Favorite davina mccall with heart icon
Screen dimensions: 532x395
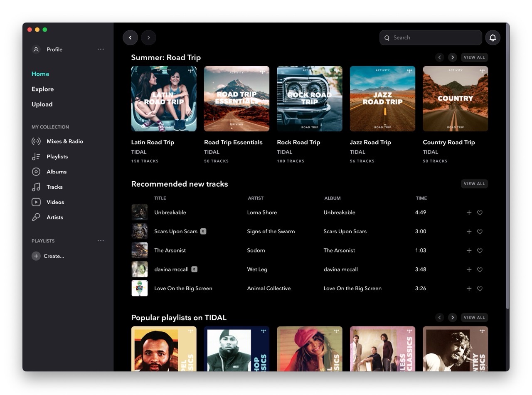pyautogui.click(x=480, y=269)
